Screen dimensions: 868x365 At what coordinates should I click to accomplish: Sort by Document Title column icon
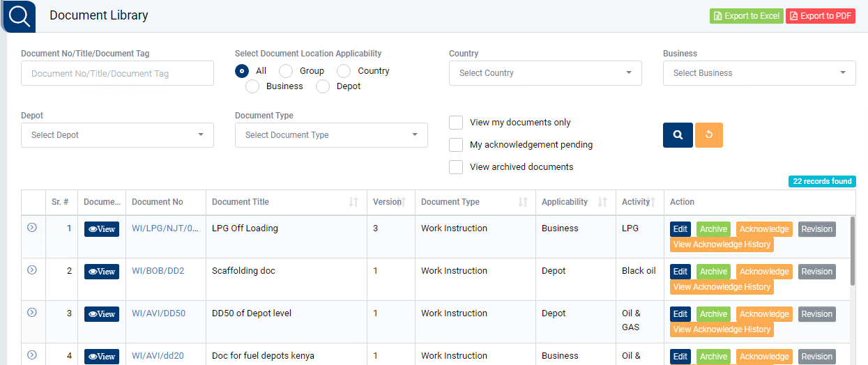click(x=353, y=202)
